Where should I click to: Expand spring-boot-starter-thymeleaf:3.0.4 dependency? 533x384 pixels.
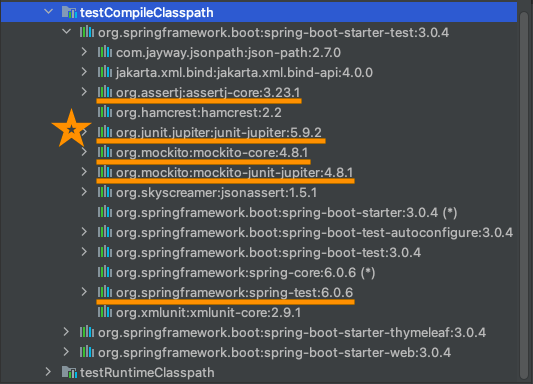pyautogui.click(x=66, y=332)
